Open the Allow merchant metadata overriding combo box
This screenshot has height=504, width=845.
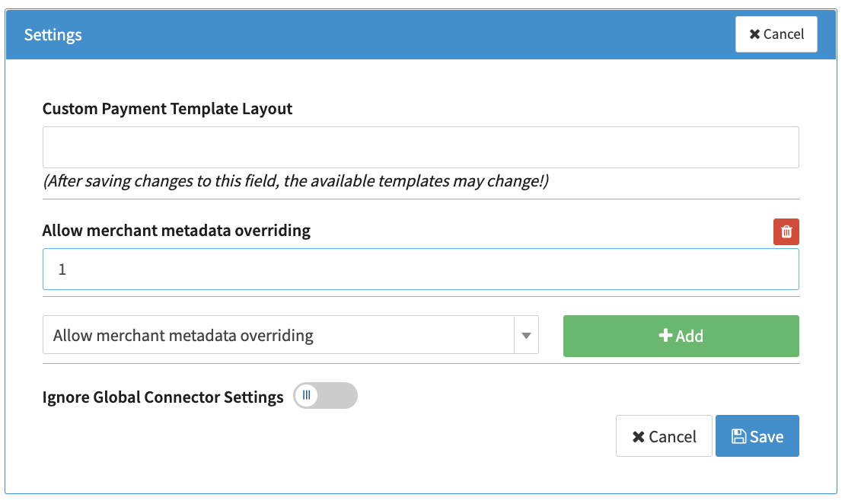(279, 336)
